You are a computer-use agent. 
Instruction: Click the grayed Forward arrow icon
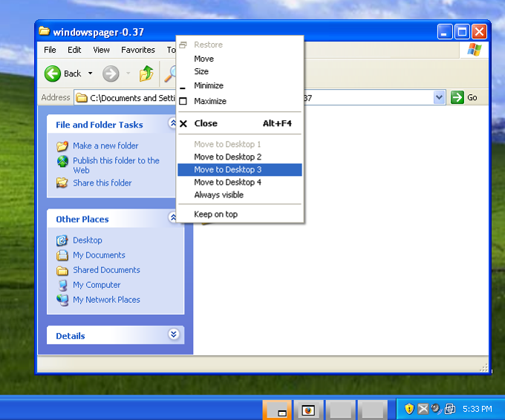point(111,73)
